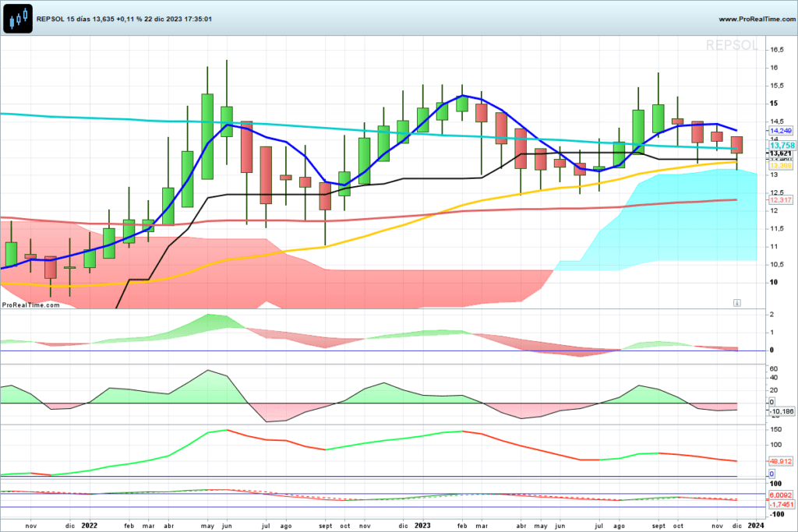Screen dimensions: 798x532
Task: Click the 16,5 price axis label
Action: [x=777, y=50]
